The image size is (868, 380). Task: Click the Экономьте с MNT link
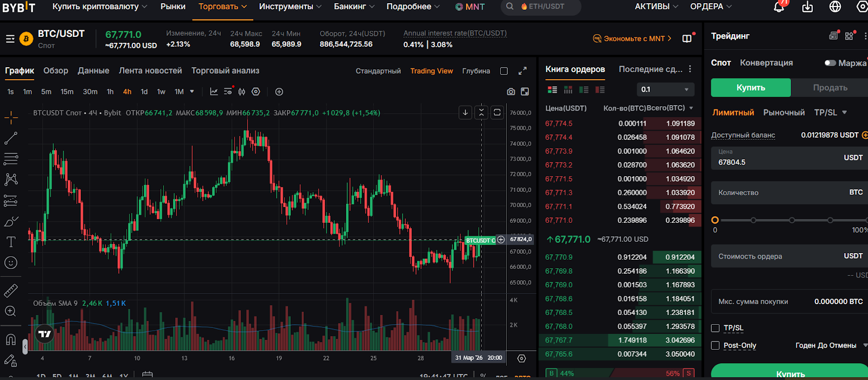click(x=632, y=38)
